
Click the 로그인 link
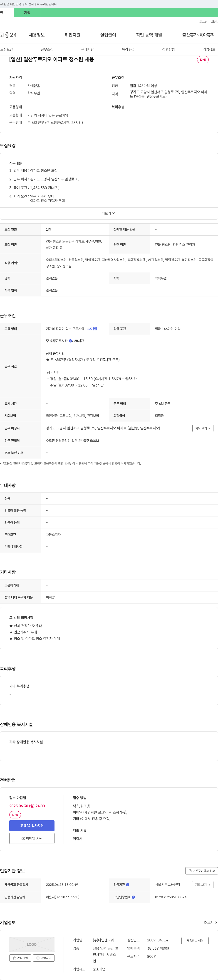tap(203, 22)
